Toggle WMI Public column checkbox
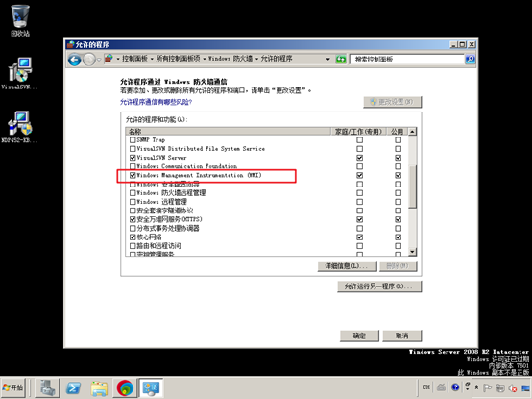The width and height of the screenshot is (532, 399). point(398,175)
